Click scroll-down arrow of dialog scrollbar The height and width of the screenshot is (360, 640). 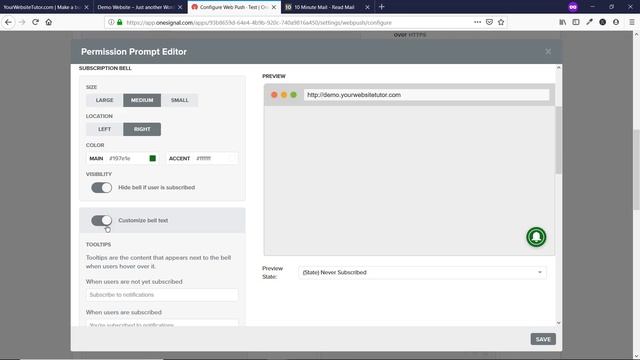point(558,323)
